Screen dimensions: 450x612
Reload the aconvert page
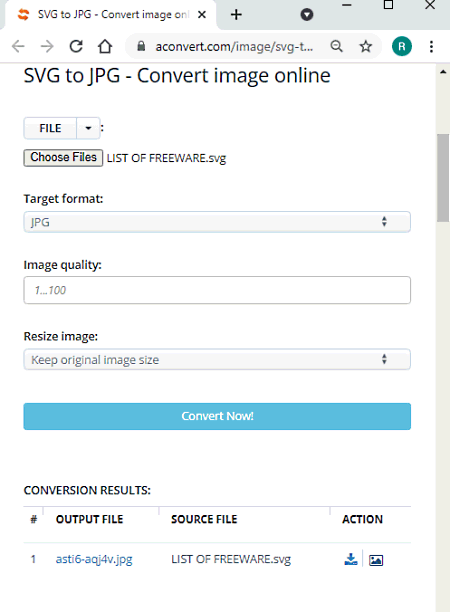point(76,46)
